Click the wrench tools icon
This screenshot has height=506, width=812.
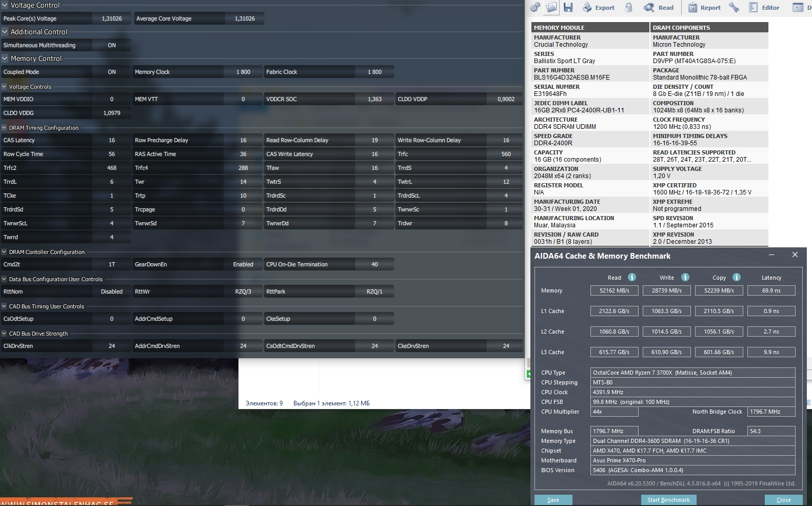coord(734,7)
